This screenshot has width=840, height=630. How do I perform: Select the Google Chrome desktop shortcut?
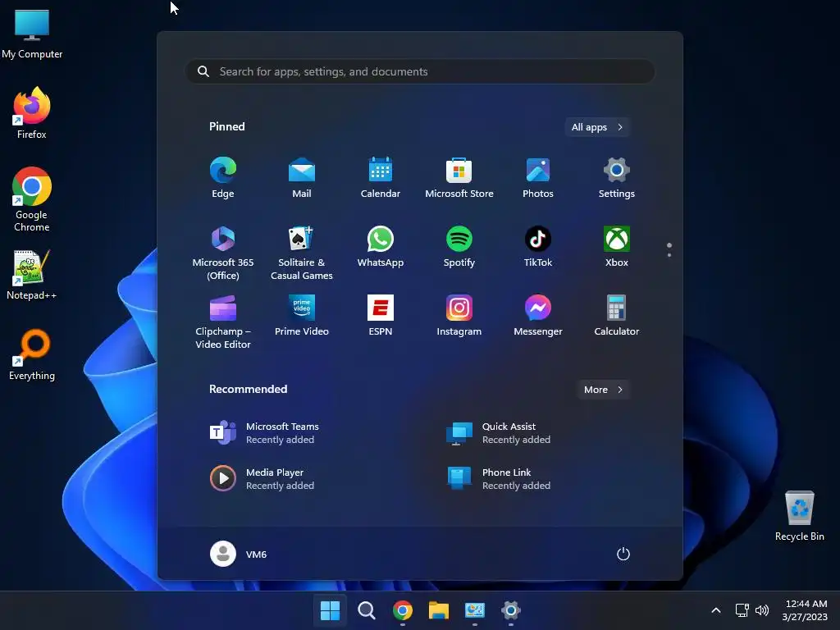[x=32, y=199]
